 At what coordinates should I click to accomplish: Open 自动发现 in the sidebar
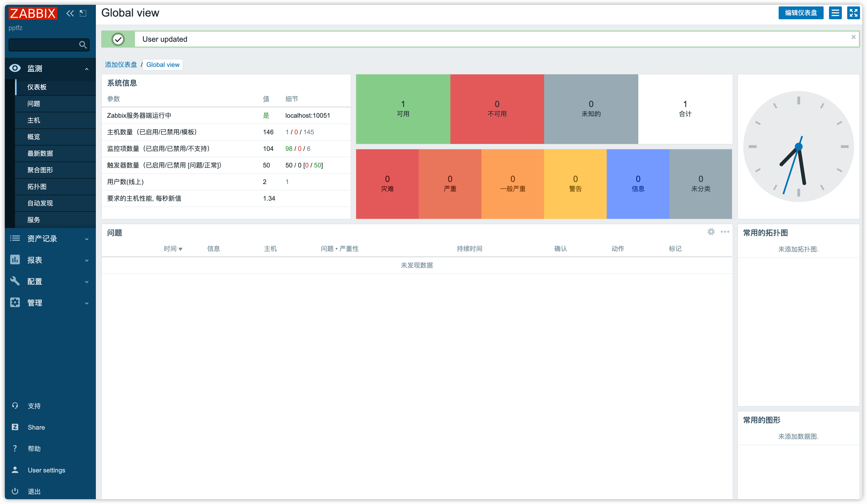pyautogui.click(x=55, y=203)
